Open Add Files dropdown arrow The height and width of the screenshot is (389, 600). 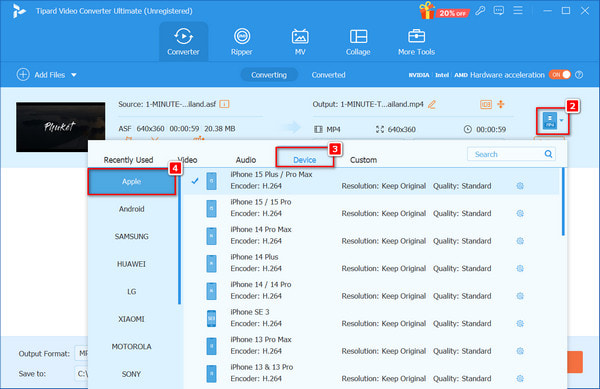point(74,75)
